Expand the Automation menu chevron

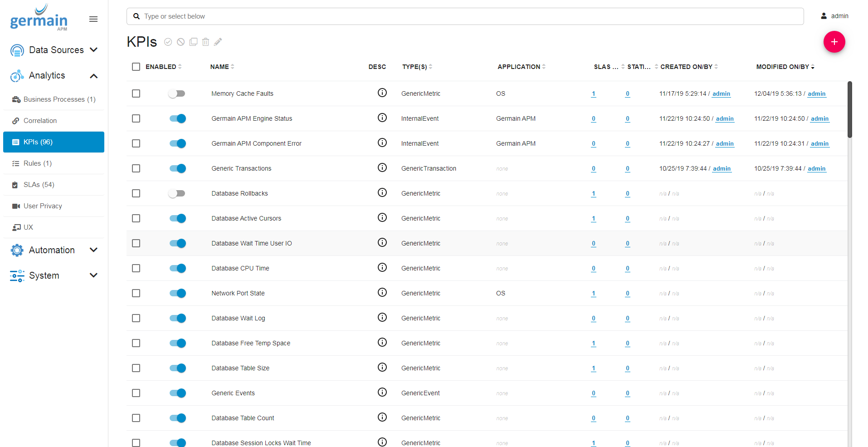(x=94, y=250)
